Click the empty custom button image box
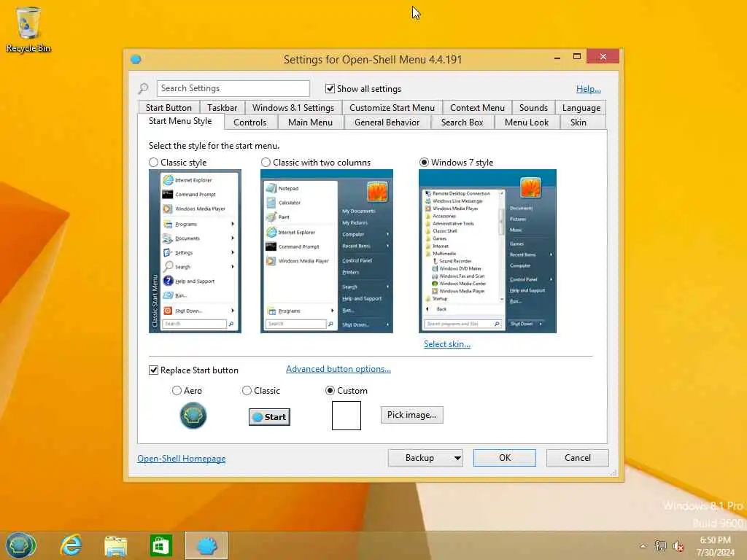 point(347,415)
